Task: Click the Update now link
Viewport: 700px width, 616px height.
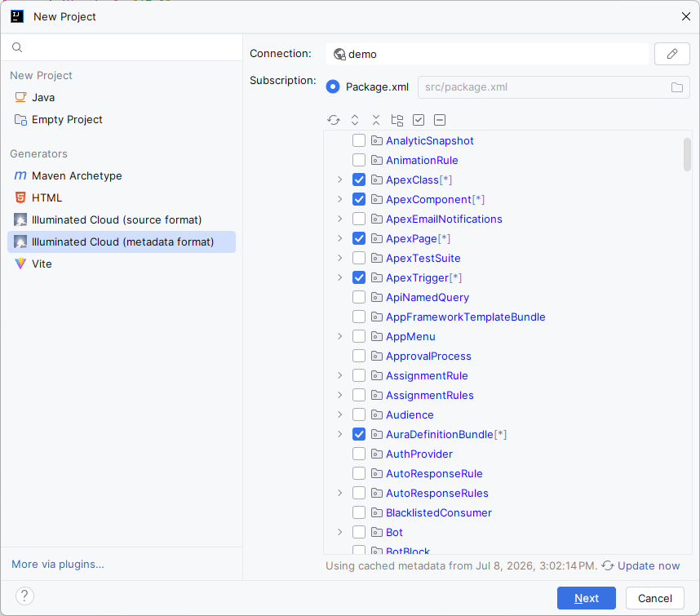Action: tap(649, 566)
